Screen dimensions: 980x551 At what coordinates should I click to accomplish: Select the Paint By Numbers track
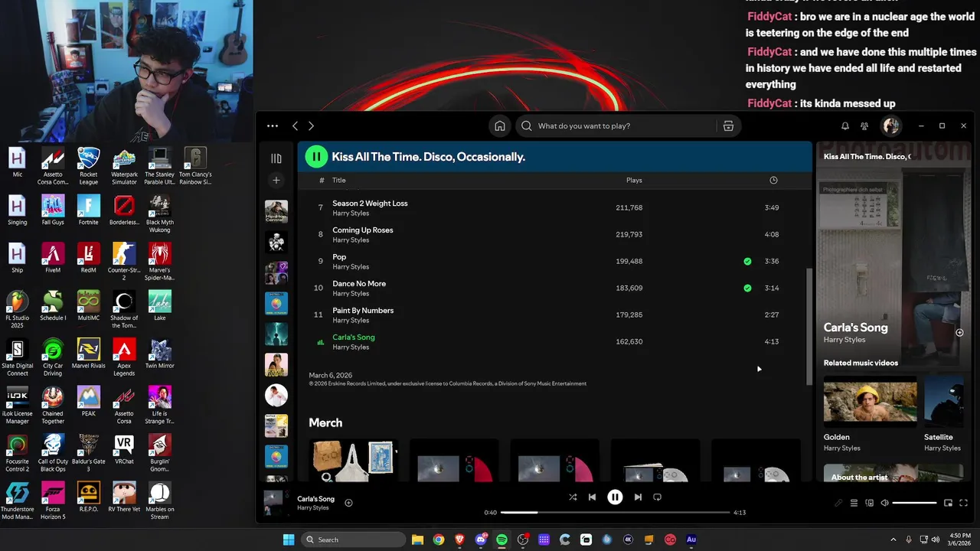click(556, 315)
